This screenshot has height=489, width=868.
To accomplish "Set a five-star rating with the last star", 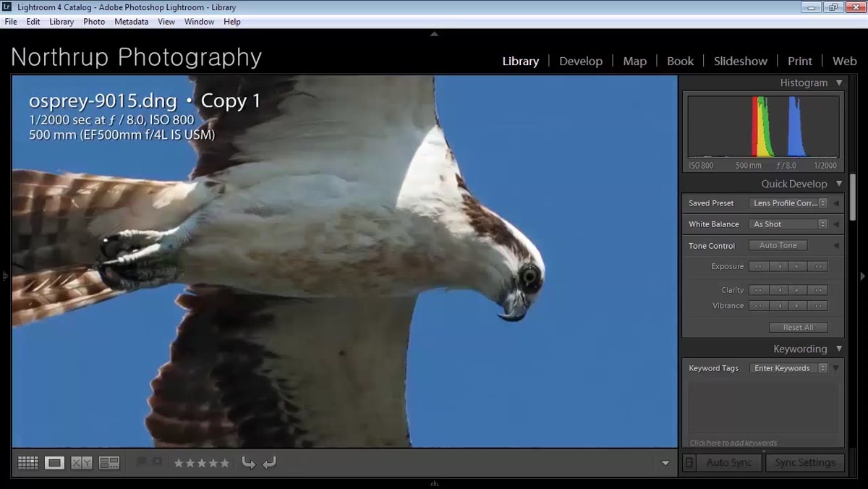I will pyautogui.click(x=224, y=463).
